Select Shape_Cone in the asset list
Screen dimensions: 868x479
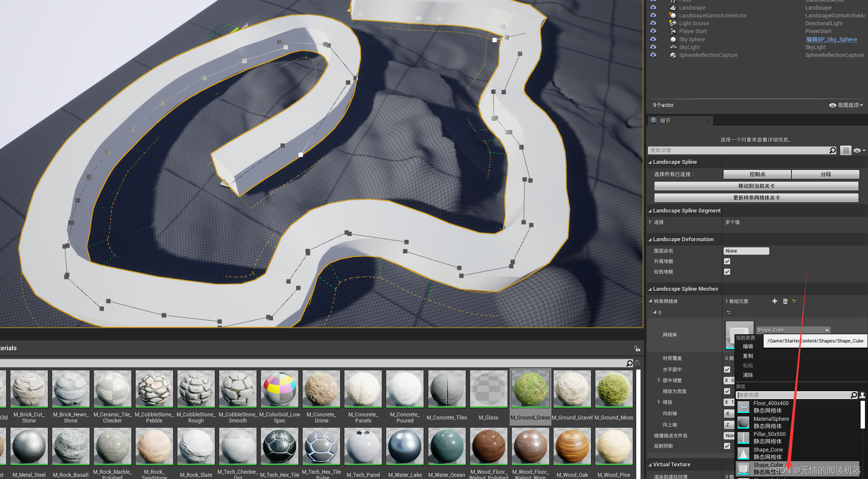[768, 453]
